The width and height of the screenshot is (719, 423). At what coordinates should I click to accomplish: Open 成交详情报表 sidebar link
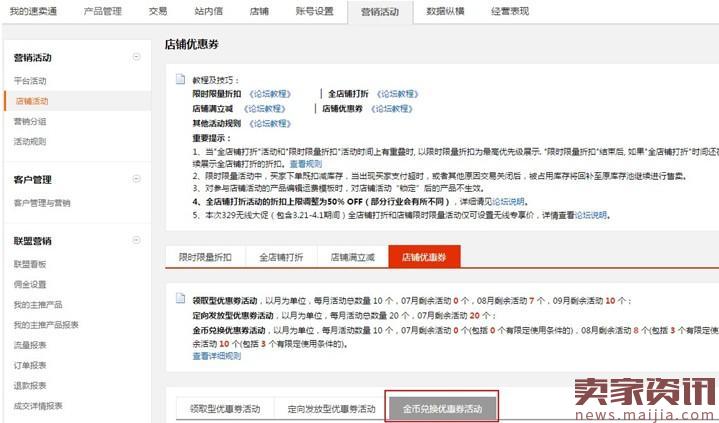pos(38,406)
